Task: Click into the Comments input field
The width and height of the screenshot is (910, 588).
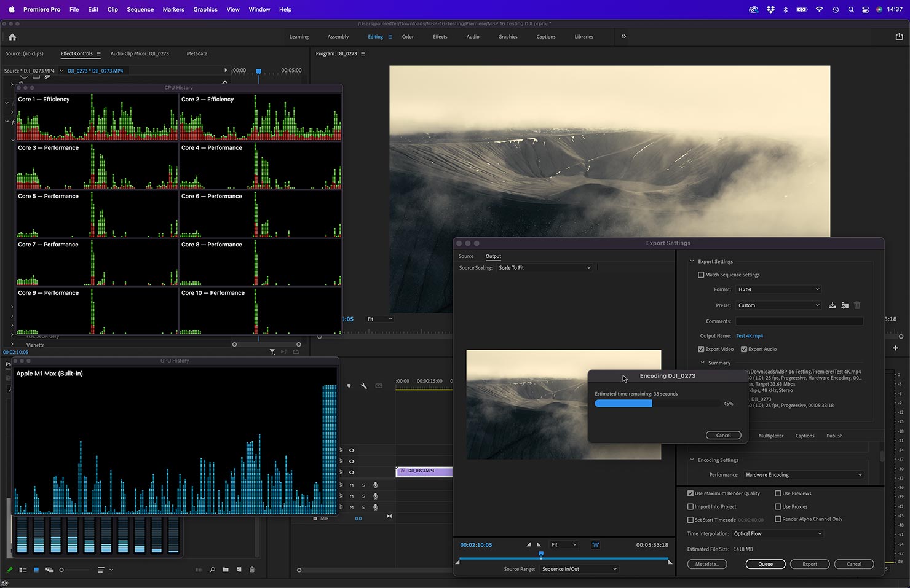Action: (799, 321)
